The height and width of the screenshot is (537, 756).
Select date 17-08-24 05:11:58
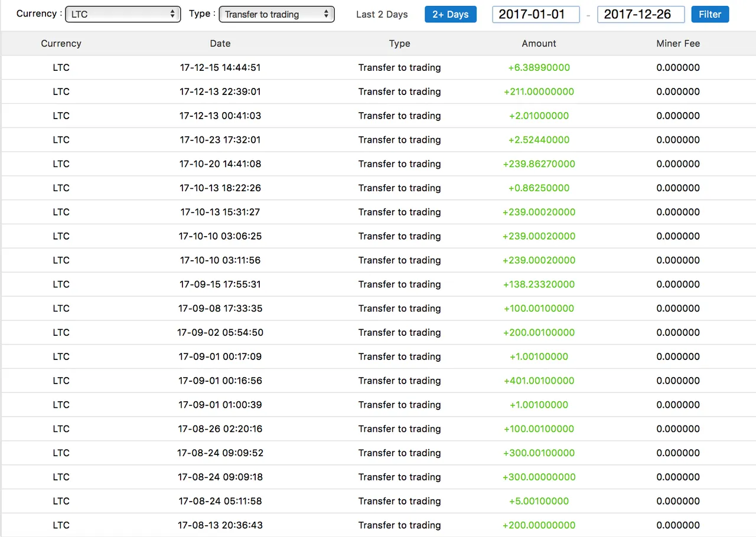tap(220, 502)
